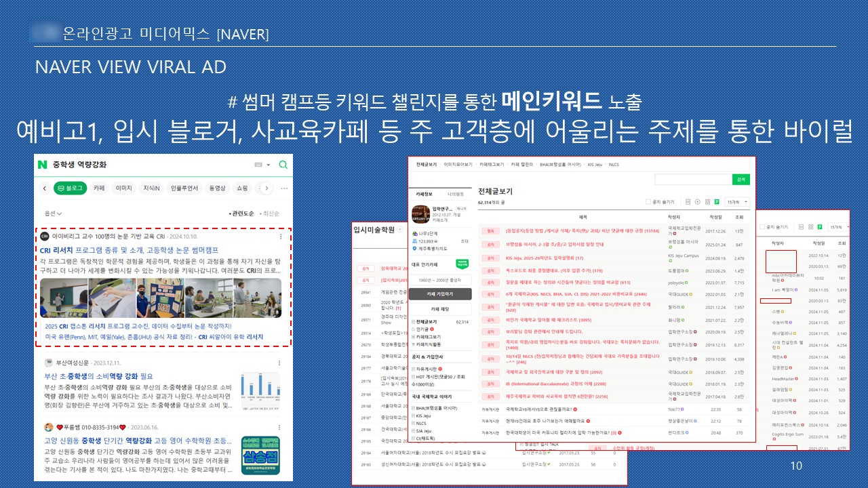Open the green 삼송점 thumbnail
Viewport: 868px width, 488px height.
pyautogui.click(x=260, y=455)
